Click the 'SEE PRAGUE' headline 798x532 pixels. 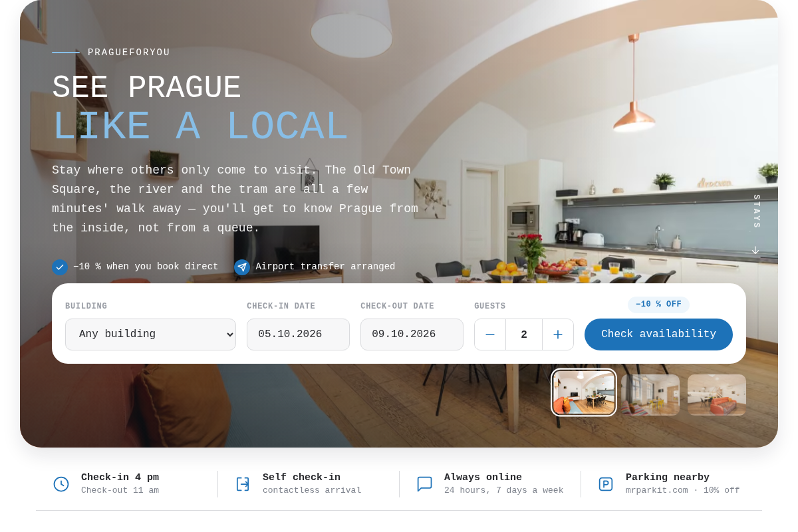click(x=146, y=88)
